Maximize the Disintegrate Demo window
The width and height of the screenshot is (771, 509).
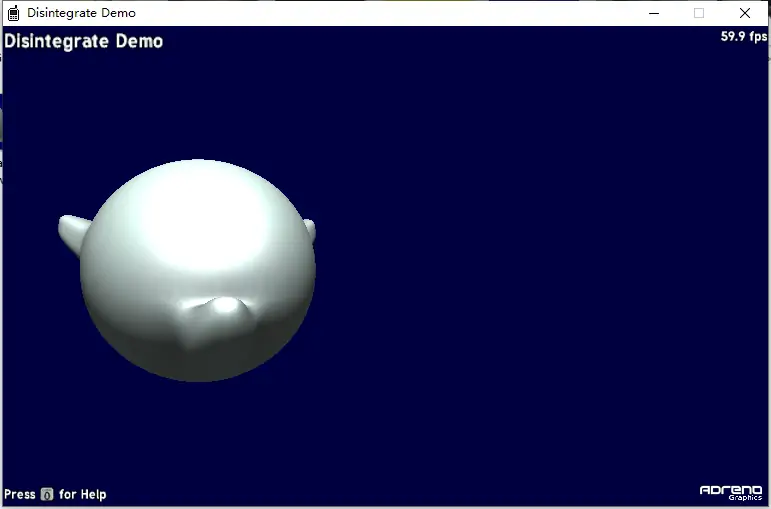point(699,13)
